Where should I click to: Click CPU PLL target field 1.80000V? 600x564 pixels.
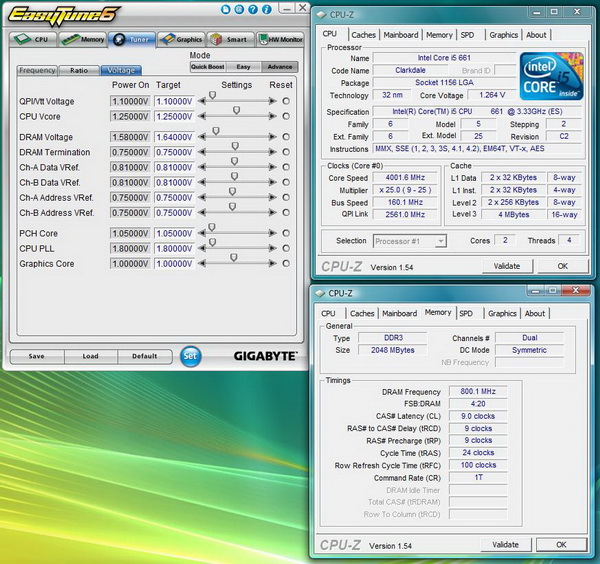(x=174, y=248)
